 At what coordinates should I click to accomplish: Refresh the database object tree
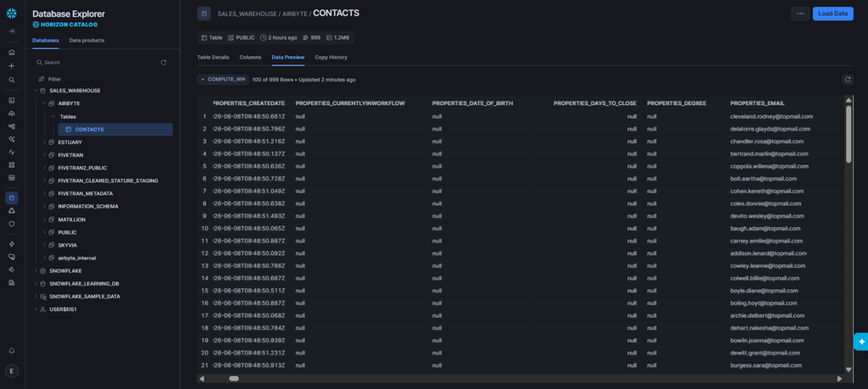(164, 63)
